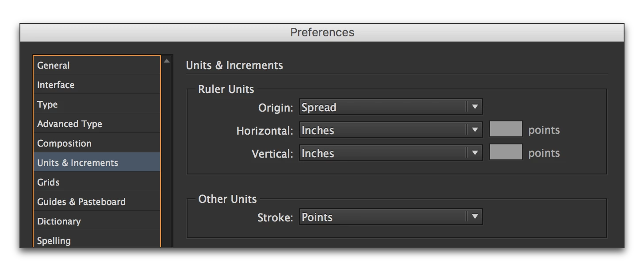Click the arrow on the Horizontal dropdown
The height and width of the screenshot is (271, 644).
click(x=475, y=130)
